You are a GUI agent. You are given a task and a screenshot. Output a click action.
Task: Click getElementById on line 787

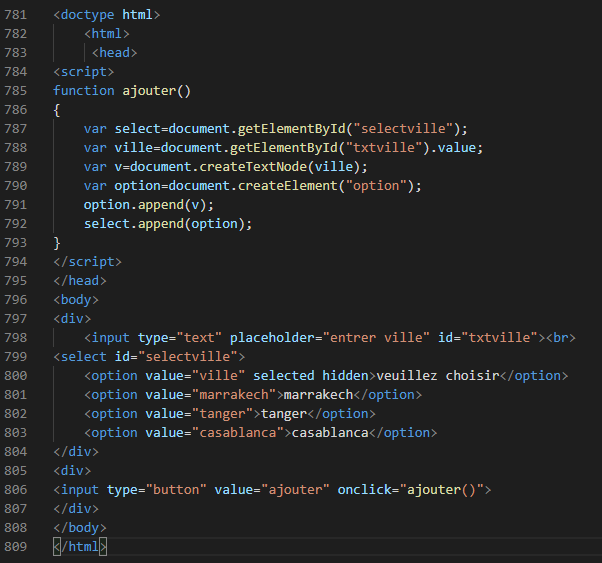coord(291,129)
